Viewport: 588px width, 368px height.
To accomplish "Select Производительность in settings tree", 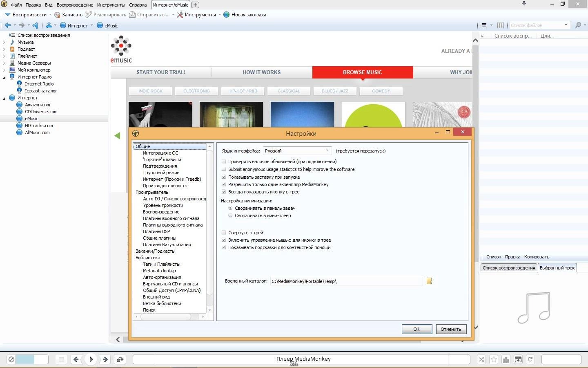I will 165,186.
